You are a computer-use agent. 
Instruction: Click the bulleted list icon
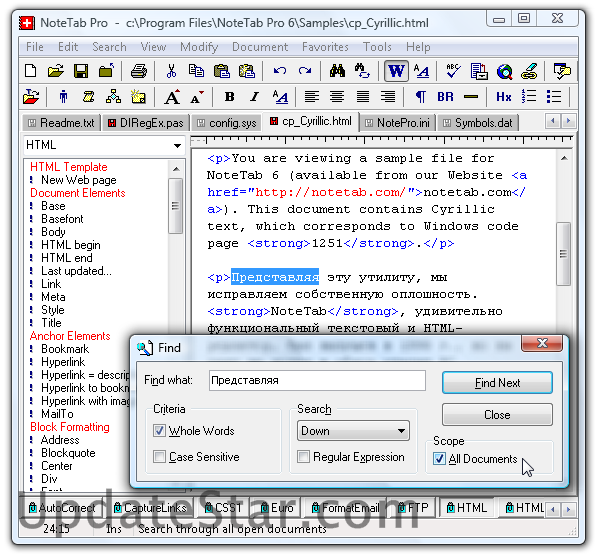click(554, 97)
